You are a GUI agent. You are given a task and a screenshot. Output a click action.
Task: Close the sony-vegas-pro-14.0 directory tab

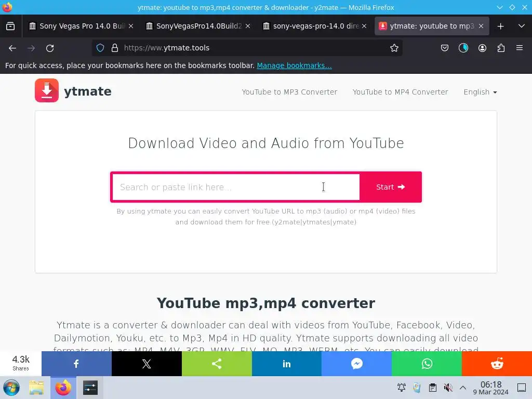click(x=364, y=26)
